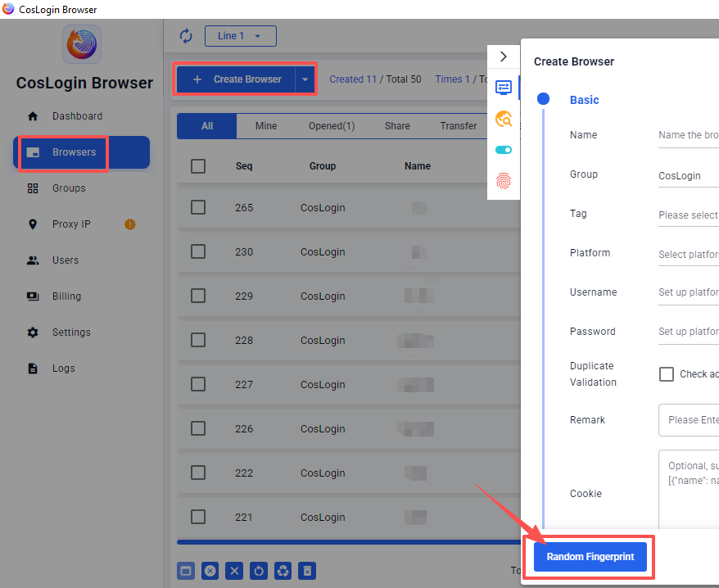Click the Billing payment icon
The height and width of the screenshot is (588, 719).
pos(33,296)
